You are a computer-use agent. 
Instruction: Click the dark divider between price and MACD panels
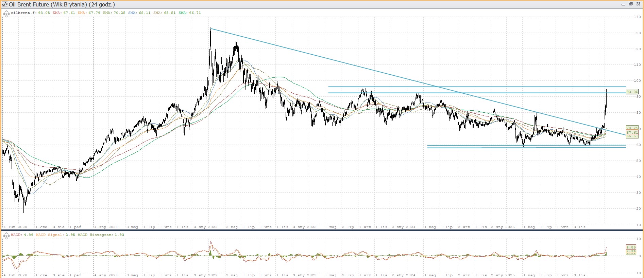pos(322,230)
